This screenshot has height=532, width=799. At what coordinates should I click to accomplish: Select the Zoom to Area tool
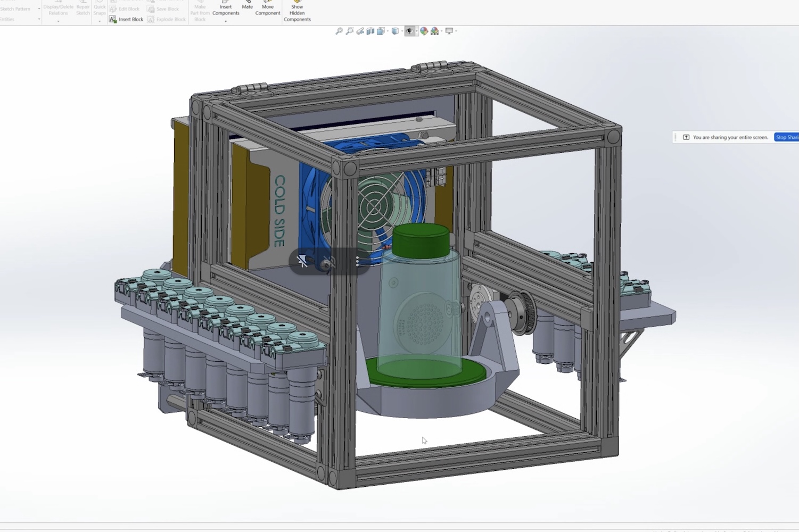click(x=349, y=31)
